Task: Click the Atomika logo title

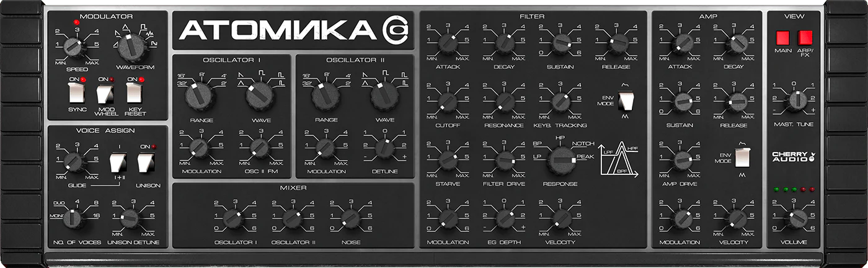Action: coord(293,29)
